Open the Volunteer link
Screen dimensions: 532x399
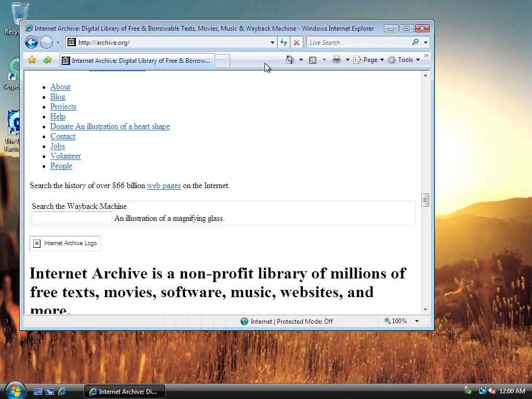pos(65,156)
